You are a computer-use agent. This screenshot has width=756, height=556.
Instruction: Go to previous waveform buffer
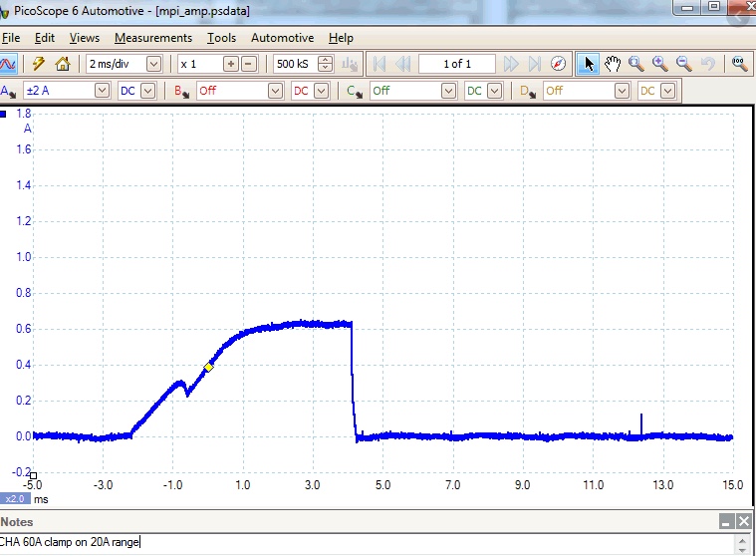coord(402,64)
